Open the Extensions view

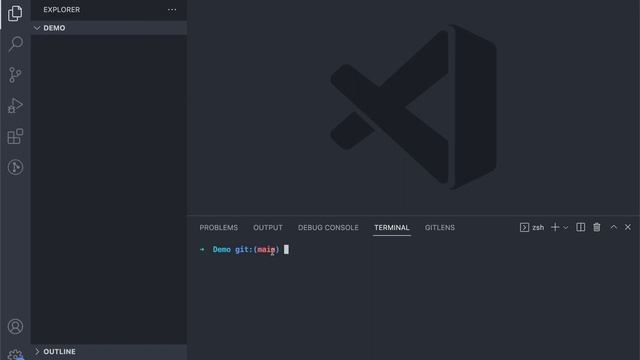pos(15,136)
